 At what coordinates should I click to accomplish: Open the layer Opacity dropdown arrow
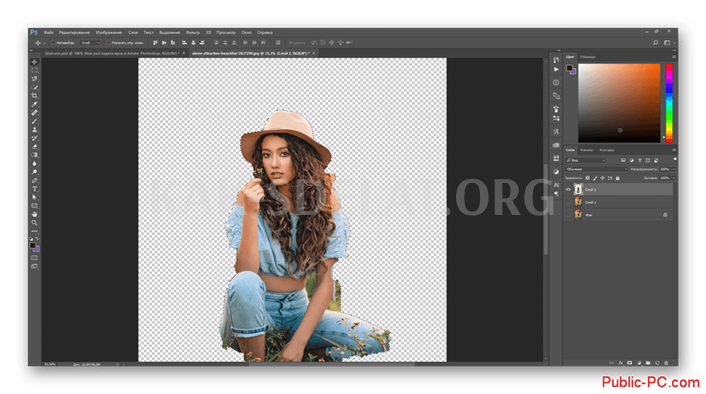[x=674, y=169]
